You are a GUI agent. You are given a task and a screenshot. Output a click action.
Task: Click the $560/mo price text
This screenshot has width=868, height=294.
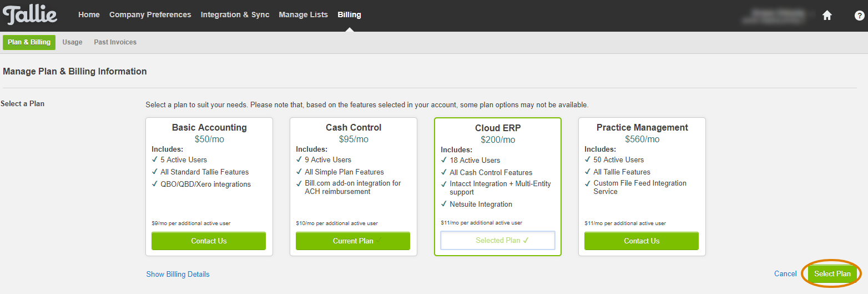pyautogui.click(x=642, y=139)
